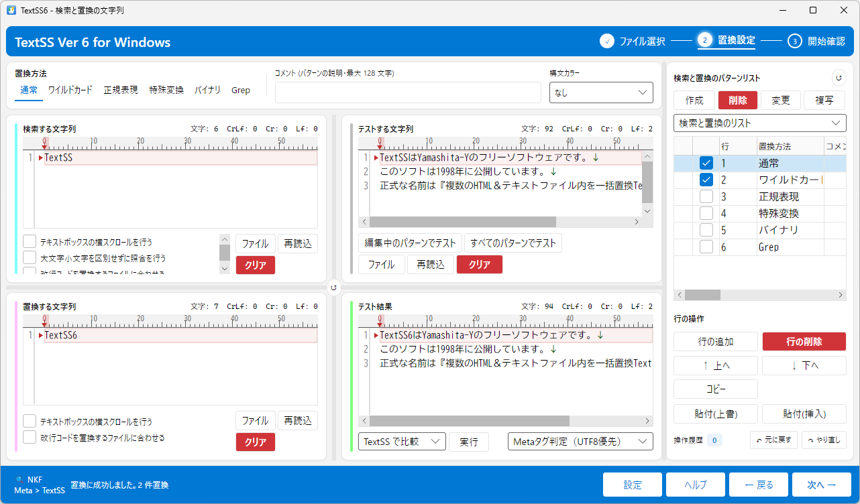The image size is (860, 504).
Task: Click the refresh icon beside pattern list title
Action: pyautogui.click(x=839, y=78)
